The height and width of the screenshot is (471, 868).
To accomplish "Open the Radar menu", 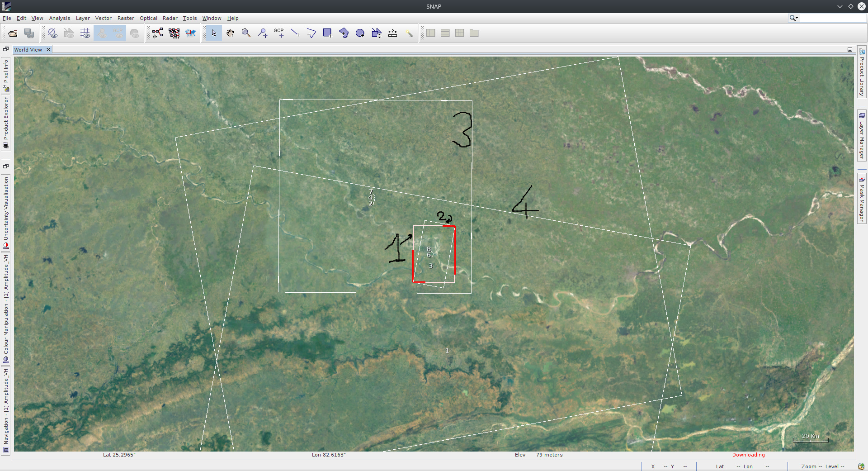I will (170, 18).
